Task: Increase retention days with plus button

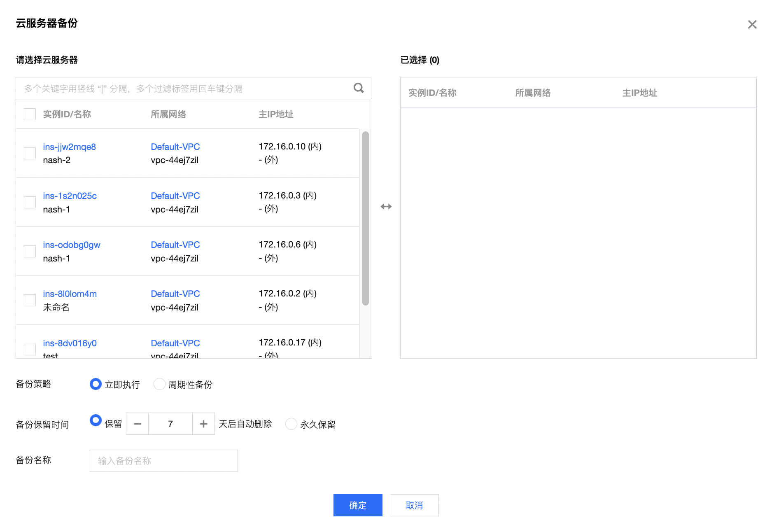Action: [x=203, y=424]
